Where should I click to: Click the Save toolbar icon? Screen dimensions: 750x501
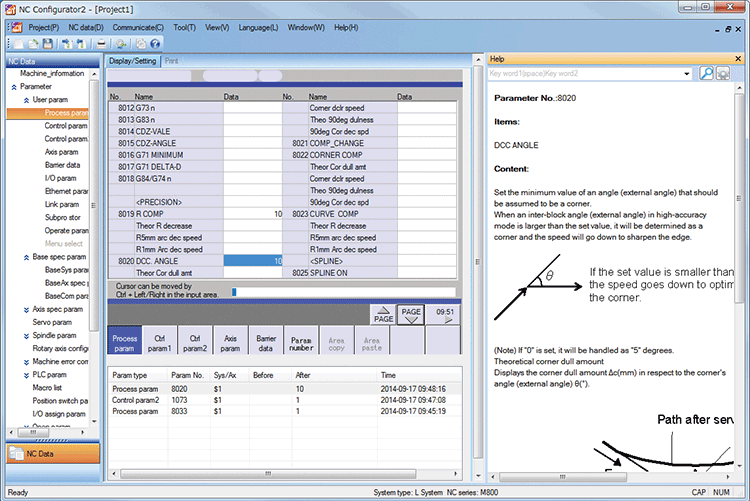pyautogui.click(x=48, y=44)
